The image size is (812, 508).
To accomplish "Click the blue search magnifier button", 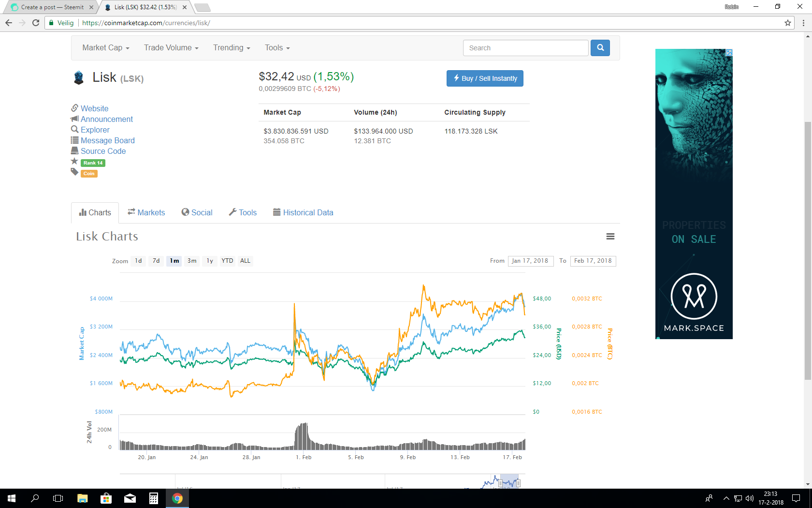I will pos(600,48).
